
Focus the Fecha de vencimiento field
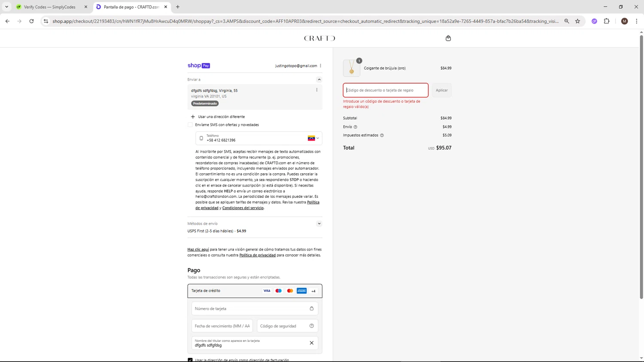(222, 326)
